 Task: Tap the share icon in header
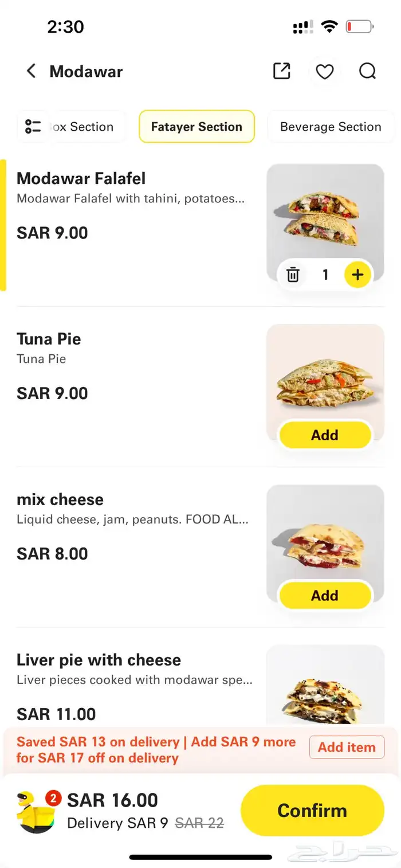click(x=281, y=72)
